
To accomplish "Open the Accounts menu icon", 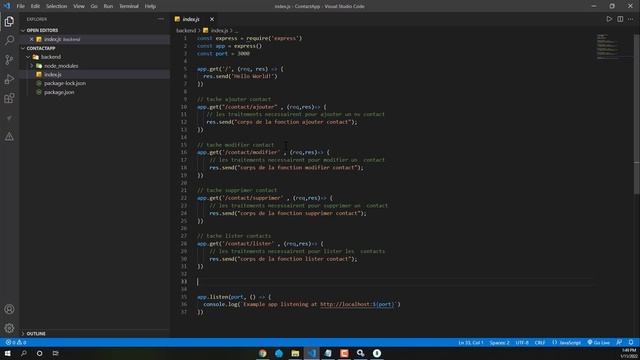I will (x=9, y=309).
